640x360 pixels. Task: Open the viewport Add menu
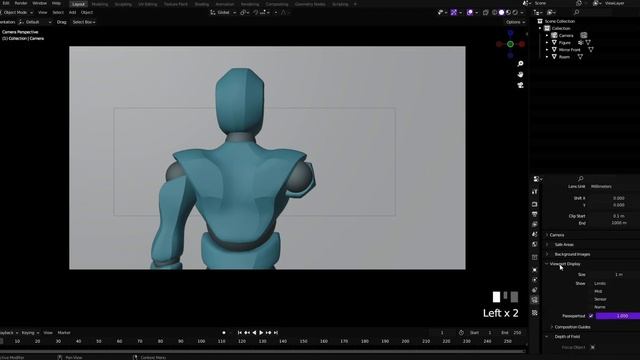pos(72,13)
